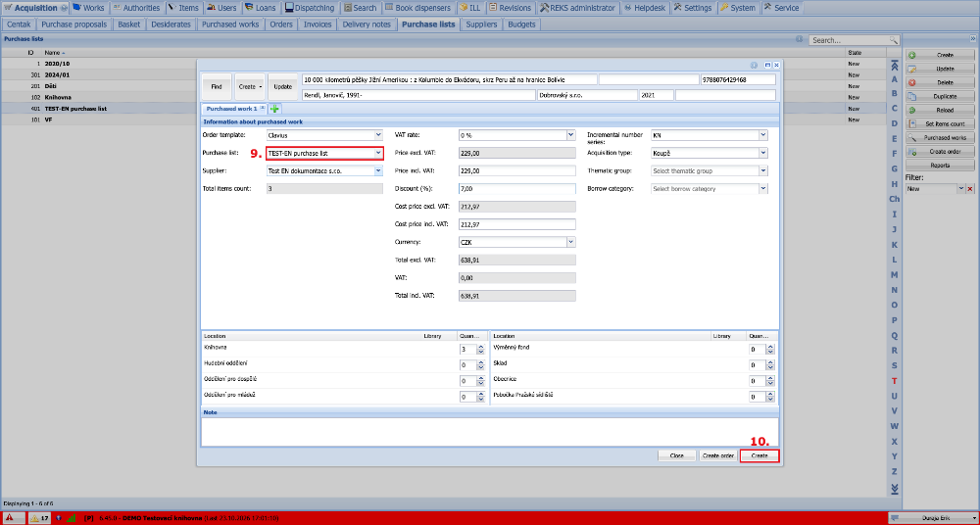Open the help icon in the dialog title bar

(x=753, y=65)
